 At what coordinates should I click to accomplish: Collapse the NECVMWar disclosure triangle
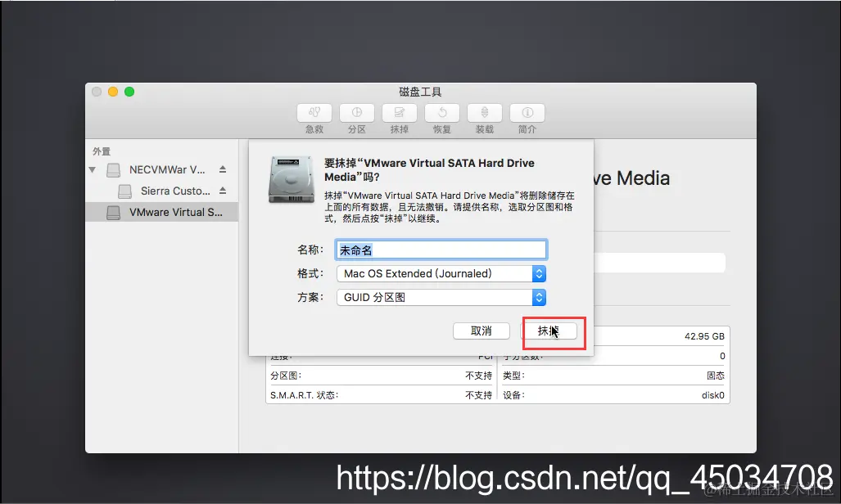[93, 170]
